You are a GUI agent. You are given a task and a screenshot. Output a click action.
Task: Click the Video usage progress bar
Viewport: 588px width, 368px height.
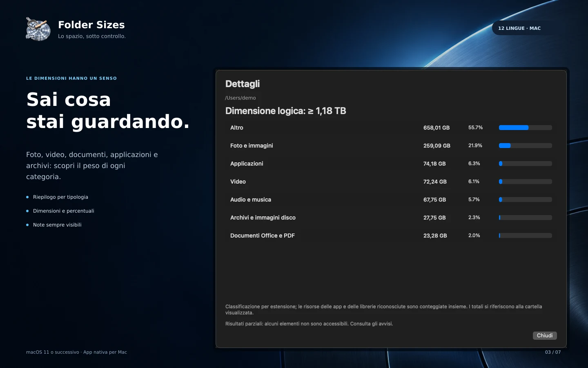pos(526,182)
